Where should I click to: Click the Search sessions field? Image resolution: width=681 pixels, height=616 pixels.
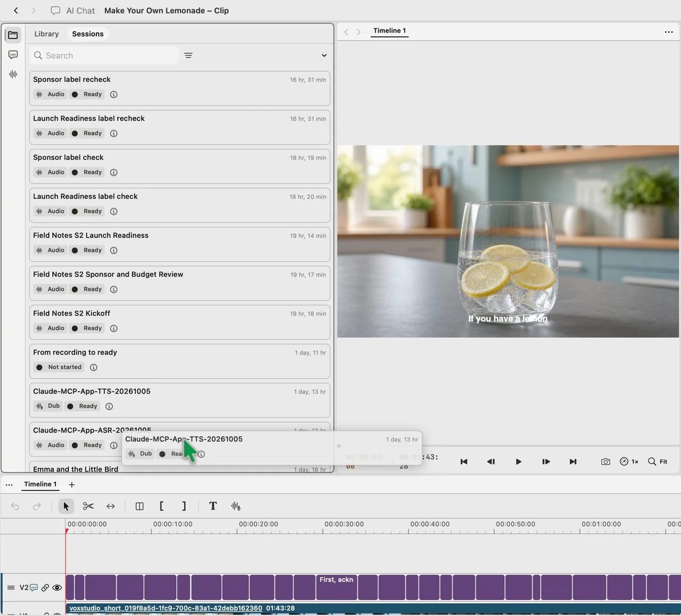tap(104, 55)
